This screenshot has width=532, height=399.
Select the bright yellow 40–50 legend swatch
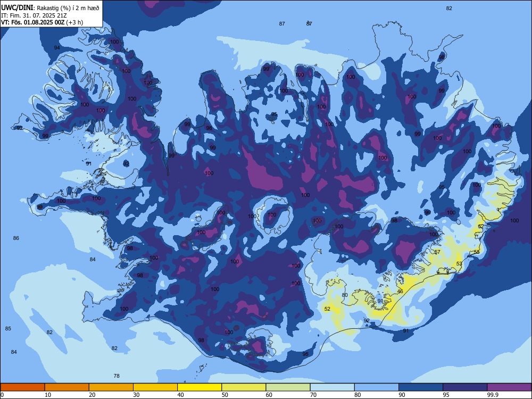pyautogui.click(x=199, y=387)
